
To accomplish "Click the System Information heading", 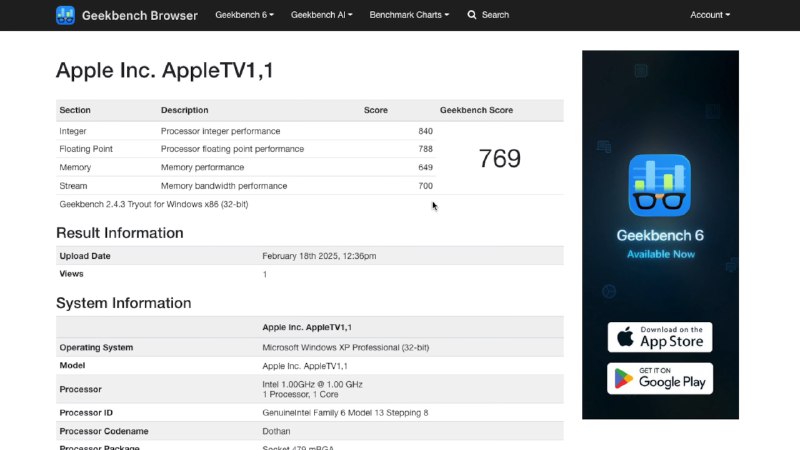I will tap(123, 303).
